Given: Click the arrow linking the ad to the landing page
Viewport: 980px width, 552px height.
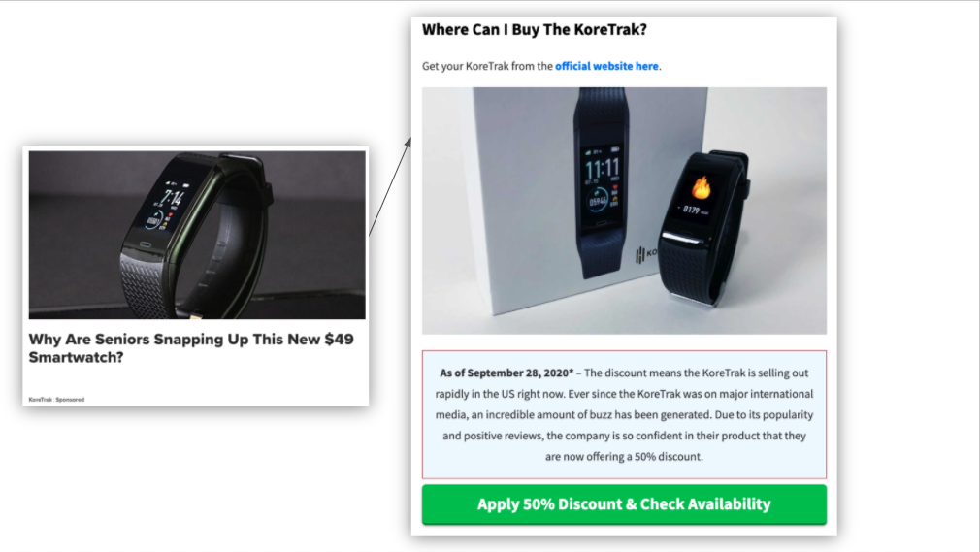Looking at the screenshot, I should pos(390,186).
